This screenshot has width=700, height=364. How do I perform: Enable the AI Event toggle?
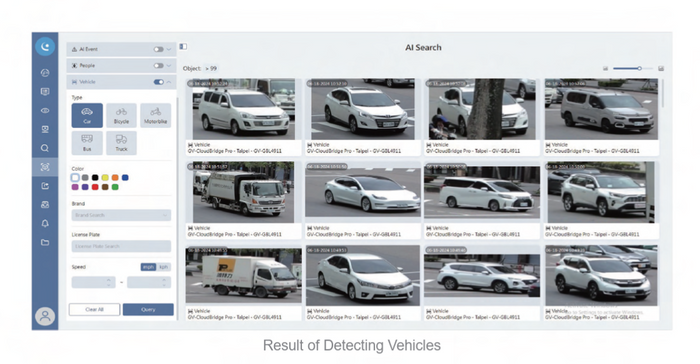point(158,49)
